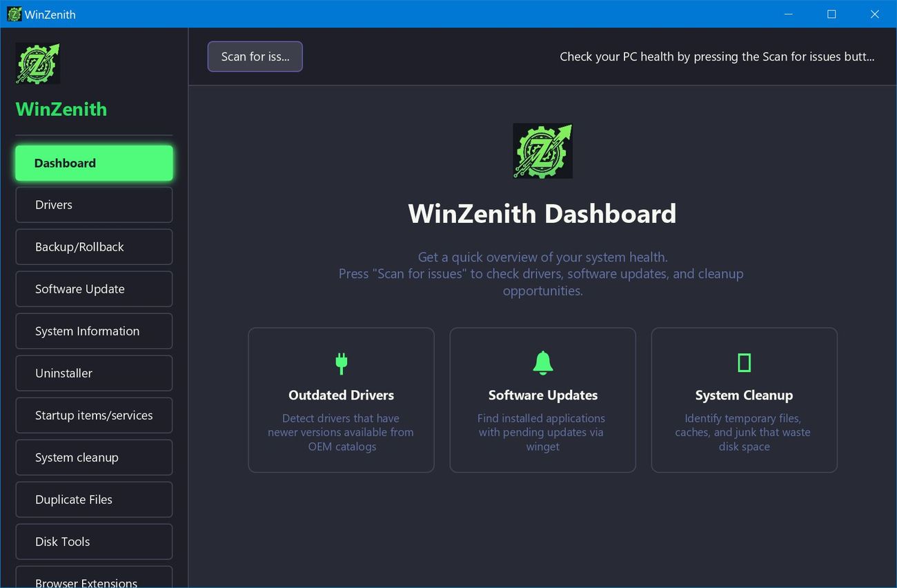Go to Disk Tools

94,542
